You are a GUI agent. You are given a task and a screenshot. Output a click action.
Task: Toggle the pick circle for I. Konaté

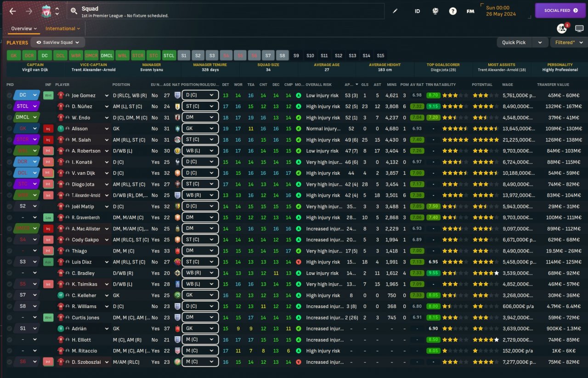click(9, 162)
